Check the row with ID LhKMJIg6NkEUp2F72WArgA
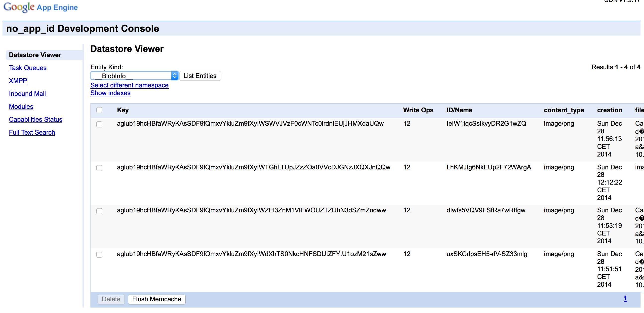Image resolution: width=644 pixels, height=313 pixels. click(x=99, y=168)
